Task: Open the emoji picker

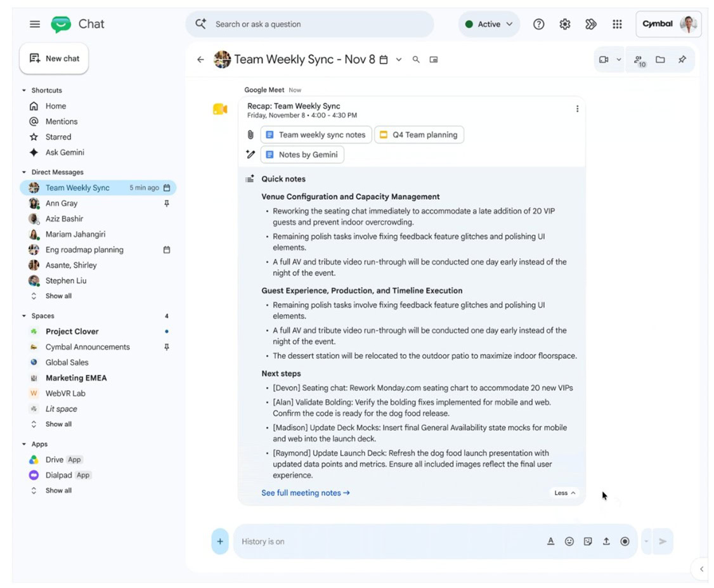Action: 569,542
